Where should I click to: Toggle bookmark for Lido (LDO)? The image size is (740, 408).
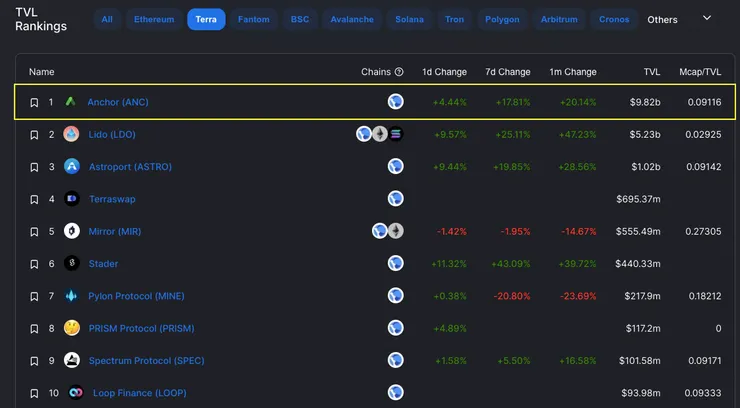(x=34, y=134)
